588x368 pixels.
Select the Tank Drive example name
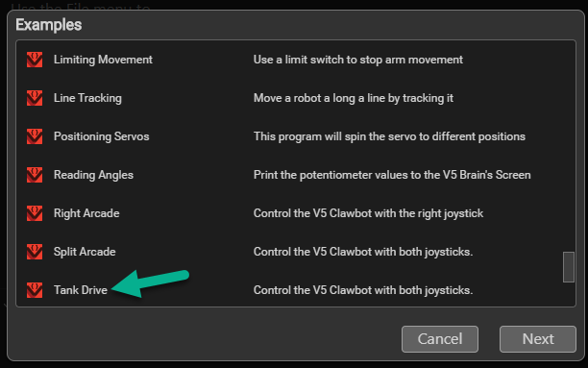(81, 290)
